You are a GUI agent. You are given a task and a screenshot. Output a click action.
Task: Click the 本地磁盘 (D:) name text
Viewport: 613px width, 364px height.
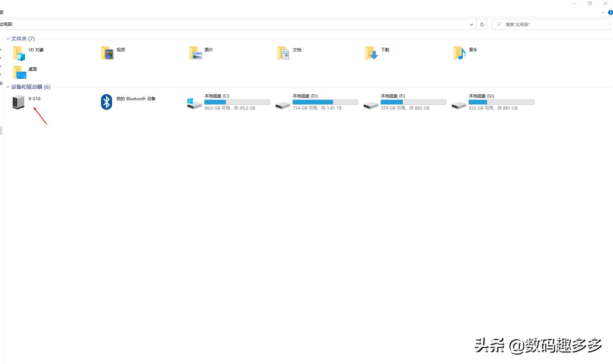coord(305,96)
